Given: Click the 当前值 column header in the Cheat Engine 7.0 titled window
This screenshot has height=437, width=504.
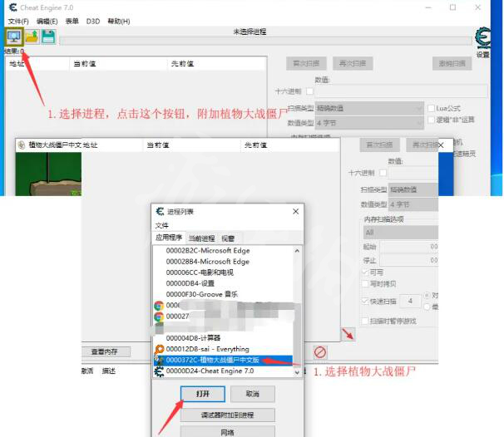Looking at the screenshot, I should tap(118, 64).
